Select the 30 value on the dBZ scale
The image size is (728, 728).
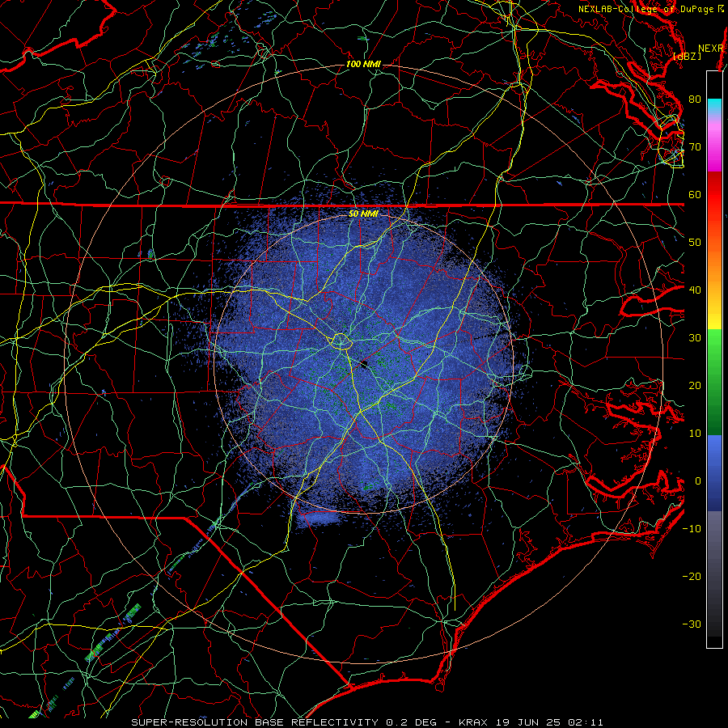695,338
